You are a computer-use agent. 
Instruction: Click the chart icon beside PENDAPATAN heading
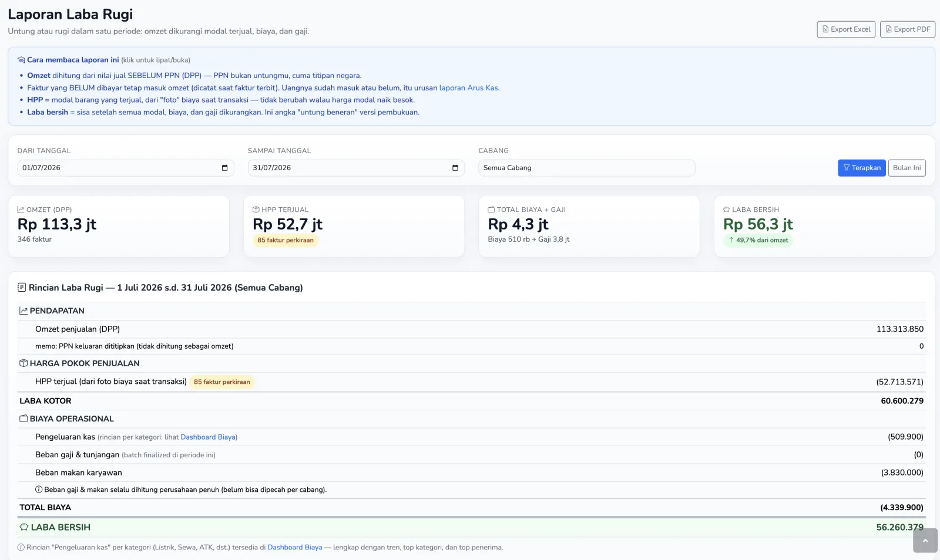pos(23,311)
